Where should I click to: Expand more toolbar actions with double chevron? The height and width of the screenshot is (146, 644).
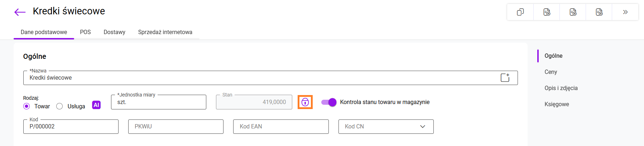tap(625, 12)
